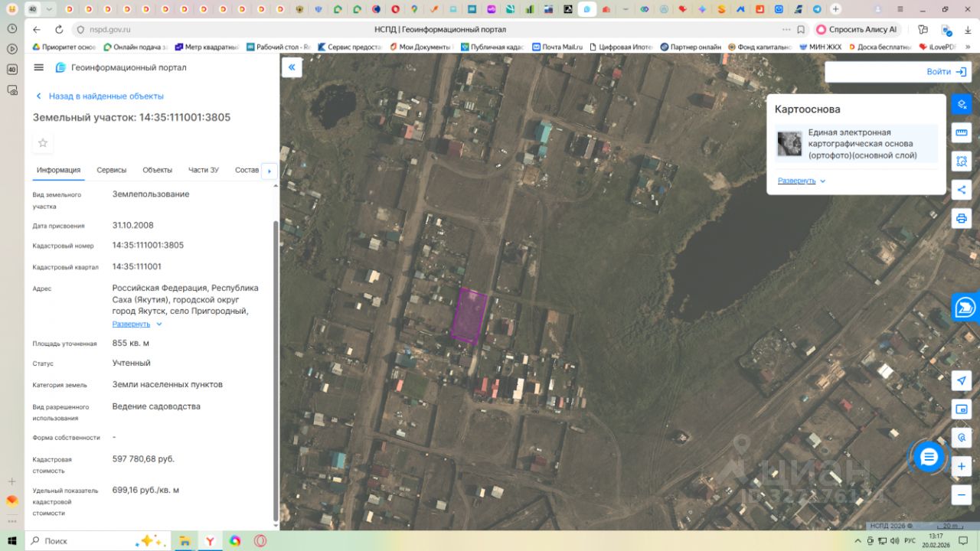
Task: Toggle the overview mini-map button
Action: [962, 409]
